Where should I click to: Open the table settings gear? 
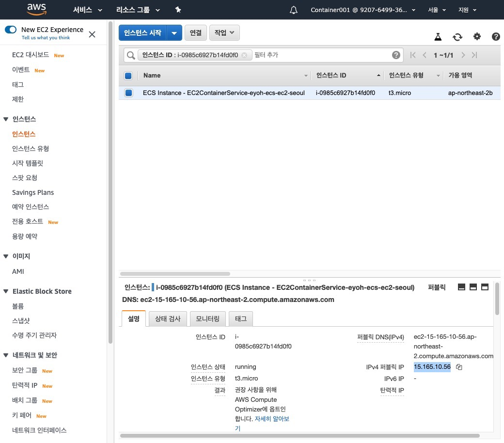[477, 37]
